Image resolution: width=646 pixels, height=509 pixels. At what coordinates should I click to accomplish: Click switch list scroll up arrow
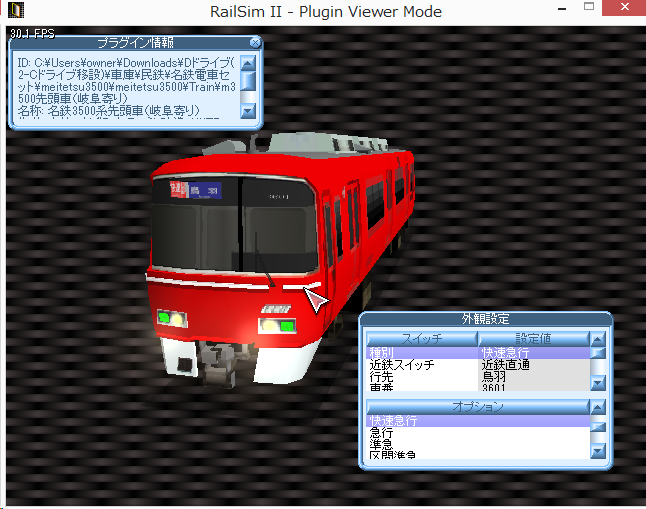(598, 339)
